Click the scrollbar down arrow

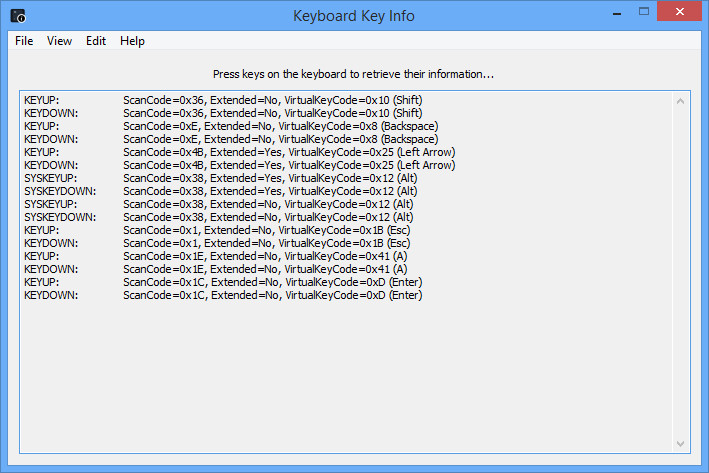point(682,443)
